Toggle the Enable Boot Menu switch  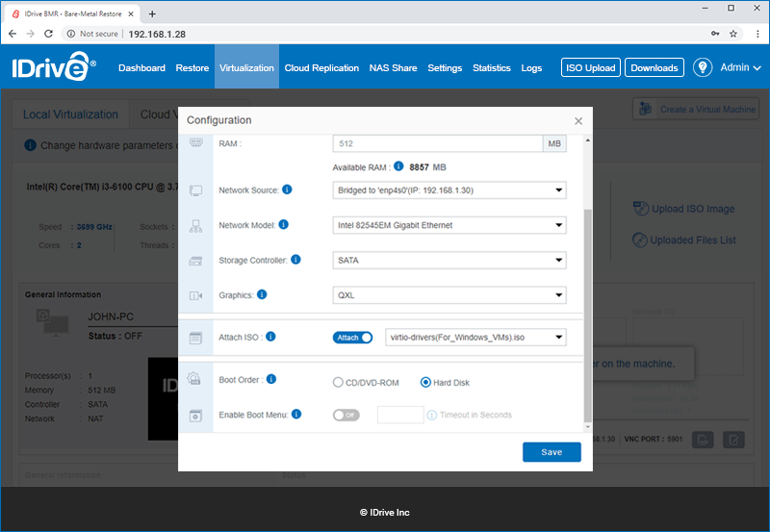(x=346, y=416)
